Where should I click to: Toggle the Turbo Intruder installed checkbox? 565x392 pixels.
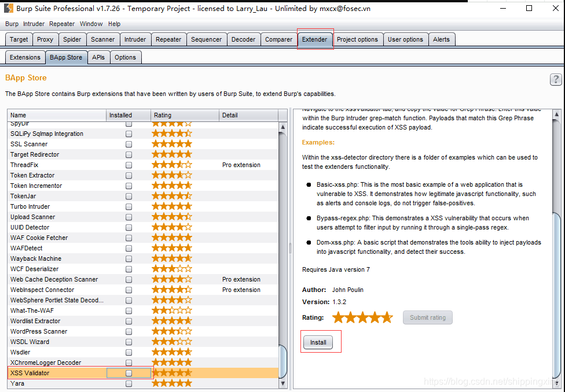129,206
